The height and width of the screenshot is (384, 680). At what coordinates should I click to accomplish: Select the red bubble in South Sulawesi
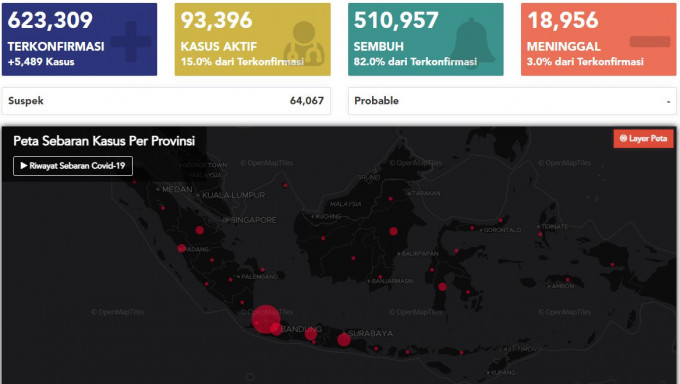(x=442, y=286)
